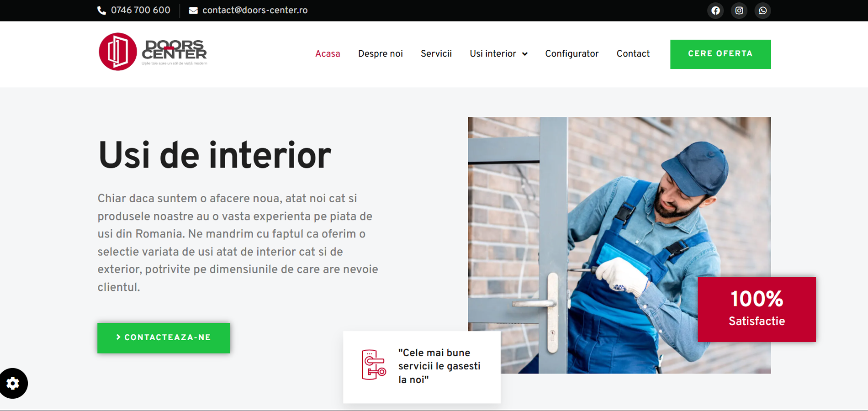868x411 pixels.
Task: Navigate to the Contact menu item
Action: coord(633,54)
